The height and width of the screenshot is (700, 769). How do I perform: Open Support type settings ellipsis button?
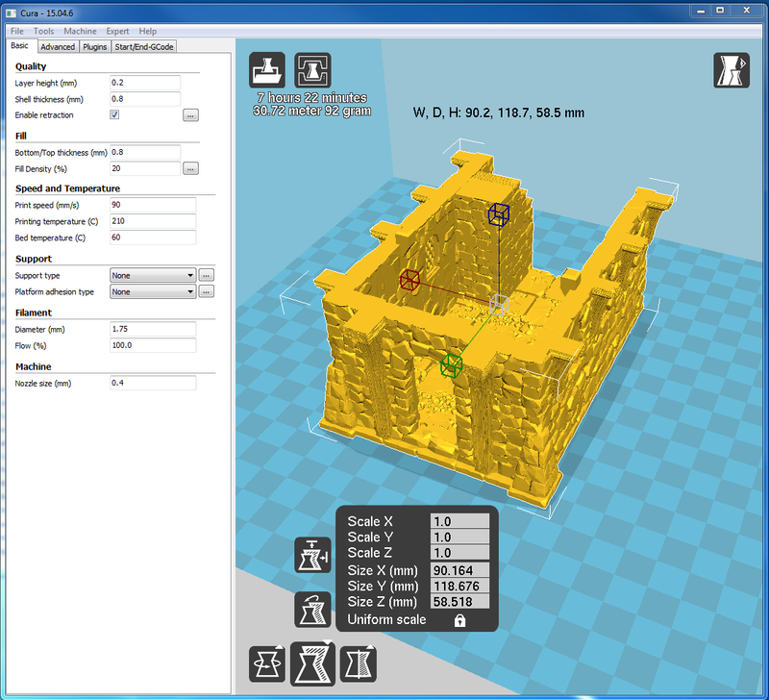pos(206,275)
